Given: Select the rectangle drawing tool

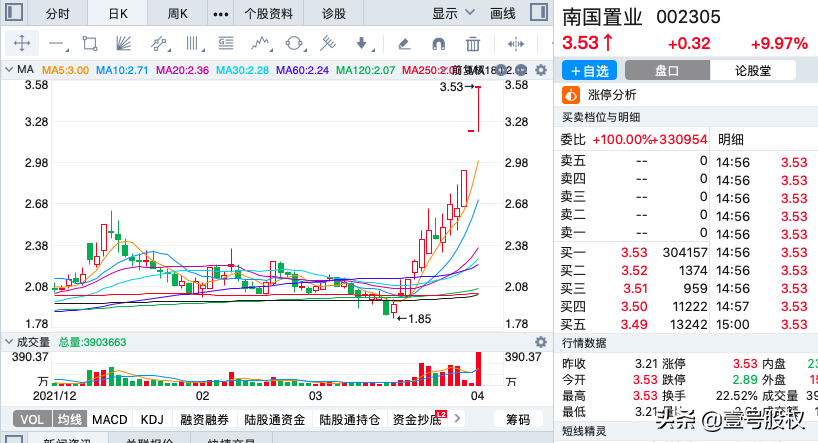Looking at the screenshot, I should point(90,44).
